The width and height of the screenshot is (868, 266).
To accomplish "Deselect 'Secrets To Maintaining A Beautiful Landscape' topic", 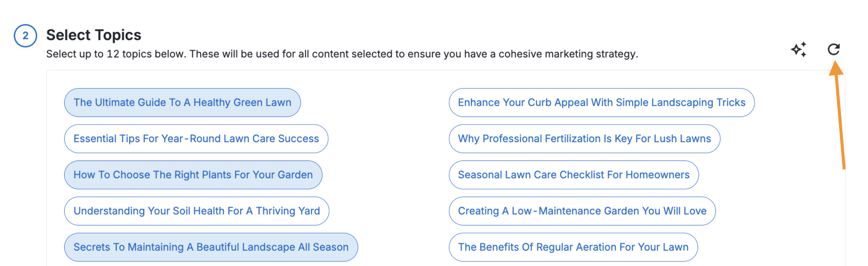I will [211, 247].
